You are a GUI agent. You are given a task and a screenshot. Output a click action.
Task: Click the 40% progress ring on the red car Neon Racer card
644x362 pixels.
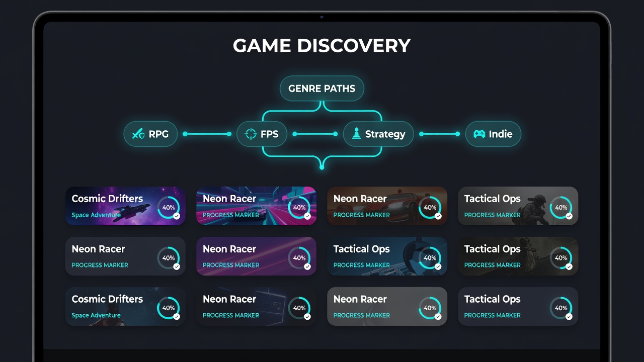pos(430,207)
